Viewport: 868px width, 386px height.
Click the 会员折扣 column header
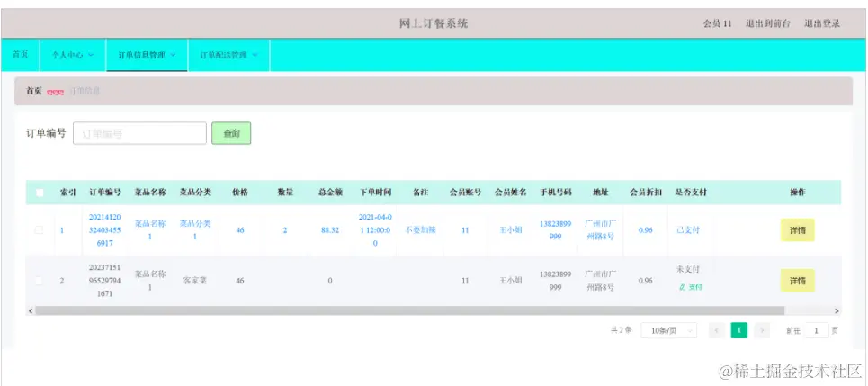[646, 193]
